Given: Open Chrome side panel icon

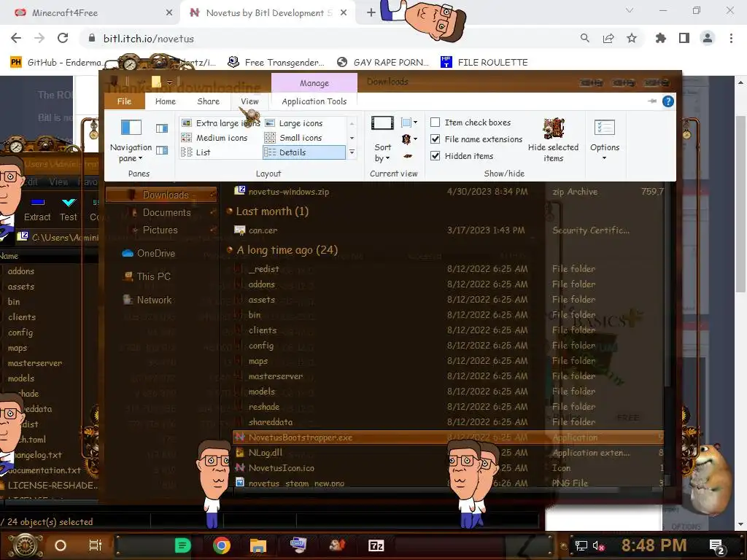Looking at the screenshot, I should tap(684, 38).
